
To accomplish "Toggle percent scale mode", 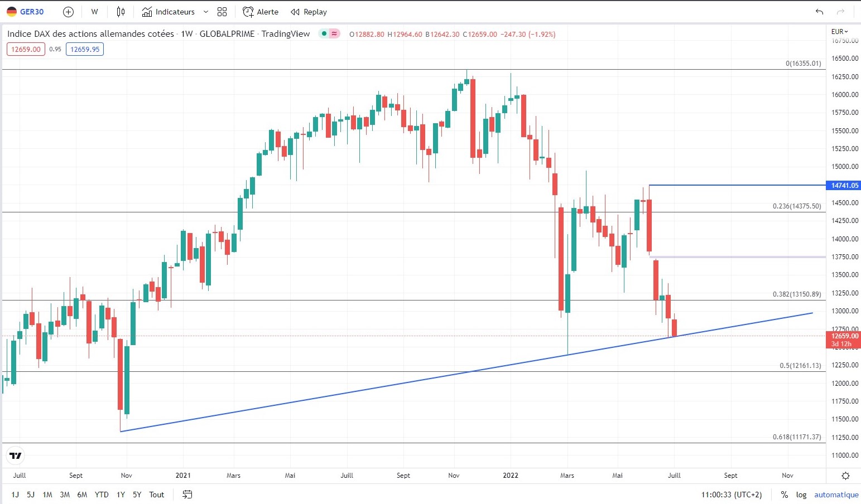I will [x=785, y=495].
